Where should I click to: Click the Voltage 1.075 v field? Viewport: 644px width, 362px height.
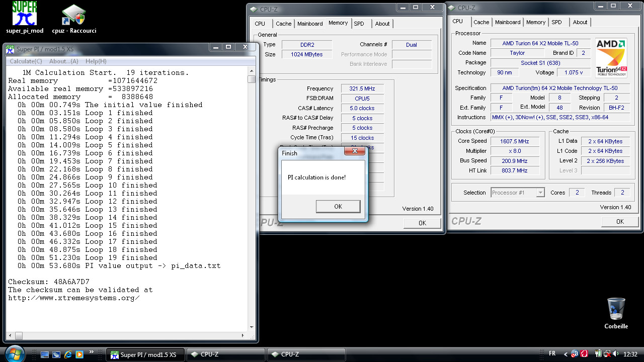click(x=573, y=72)
